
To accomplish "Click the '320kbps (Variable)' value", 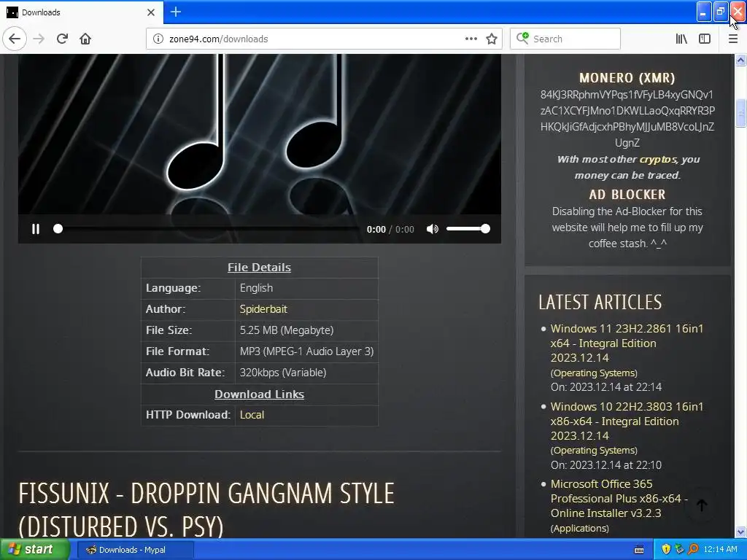I will 283,373.
